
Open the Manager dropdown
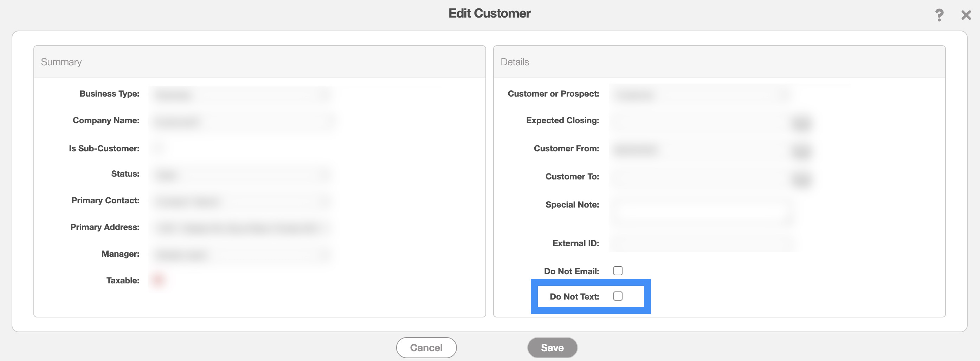(x=240, y=254)
